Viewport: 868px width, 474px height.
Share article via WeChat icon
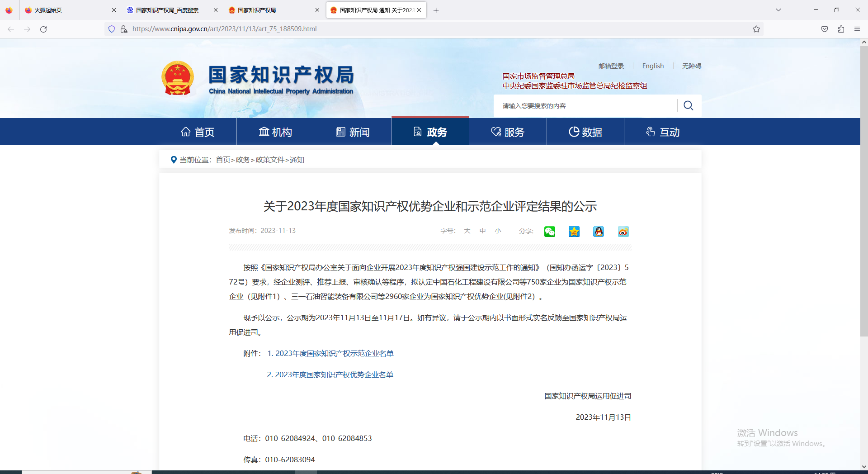pyautogui.click(x=549, y=232)
